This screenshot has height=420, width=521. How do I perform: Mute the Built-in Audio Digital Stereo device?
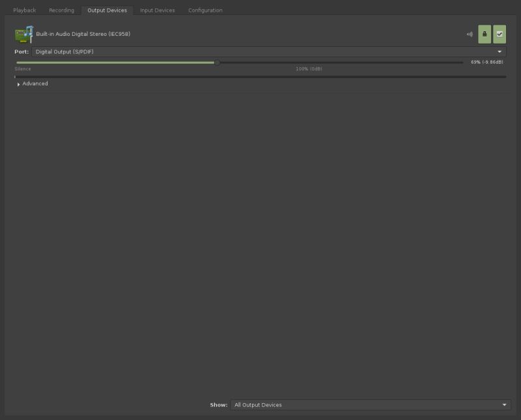pos(470,33)
